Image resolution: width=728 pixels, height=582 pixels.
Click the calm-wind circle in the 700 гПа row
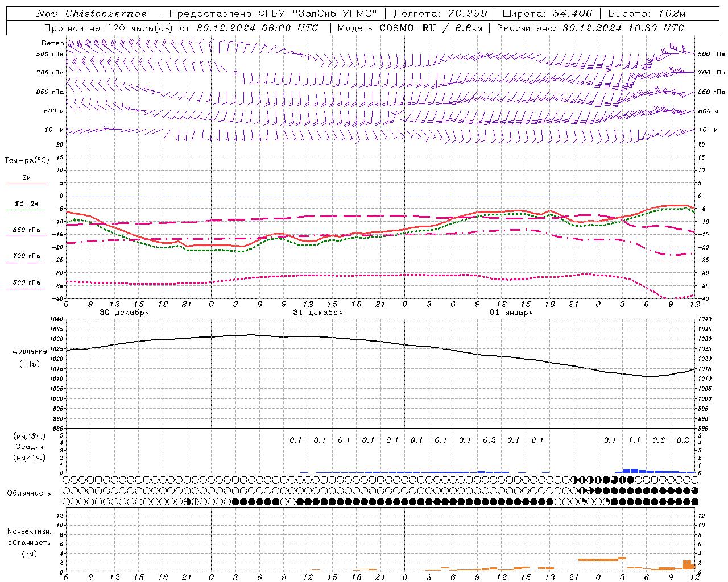235,73
